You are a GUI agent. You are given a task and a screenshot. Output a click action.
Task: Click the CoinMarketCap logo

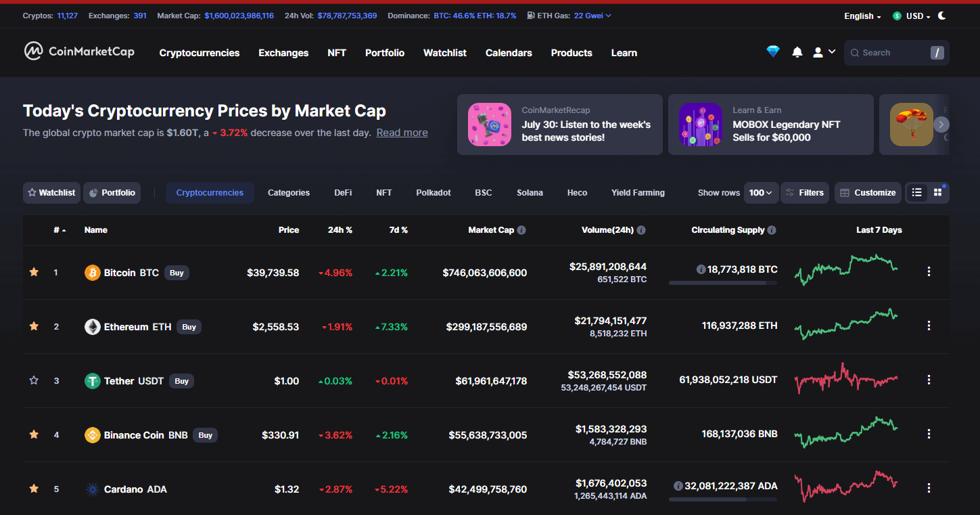tap(79, 51)
